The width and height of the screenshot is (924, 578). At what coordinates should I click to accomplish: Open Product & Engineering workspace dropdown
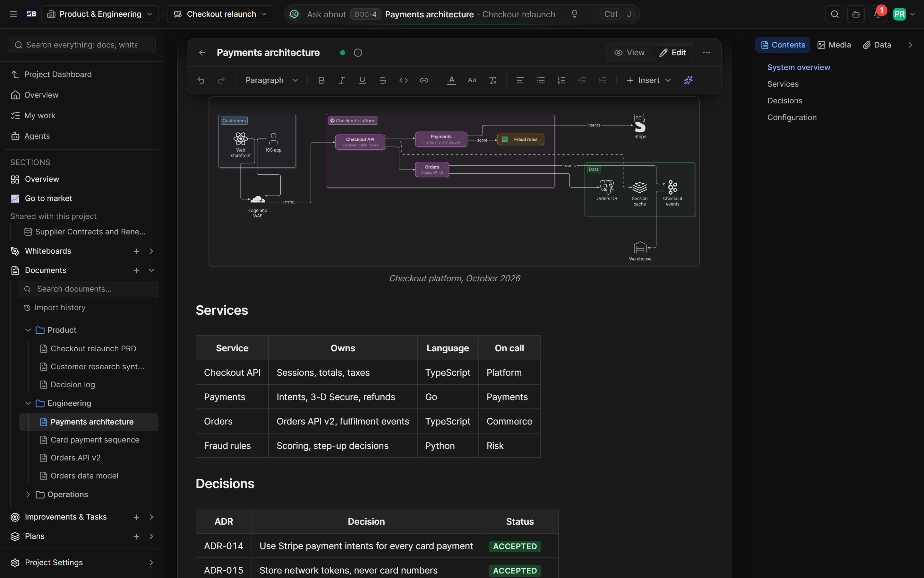(100, 14)
